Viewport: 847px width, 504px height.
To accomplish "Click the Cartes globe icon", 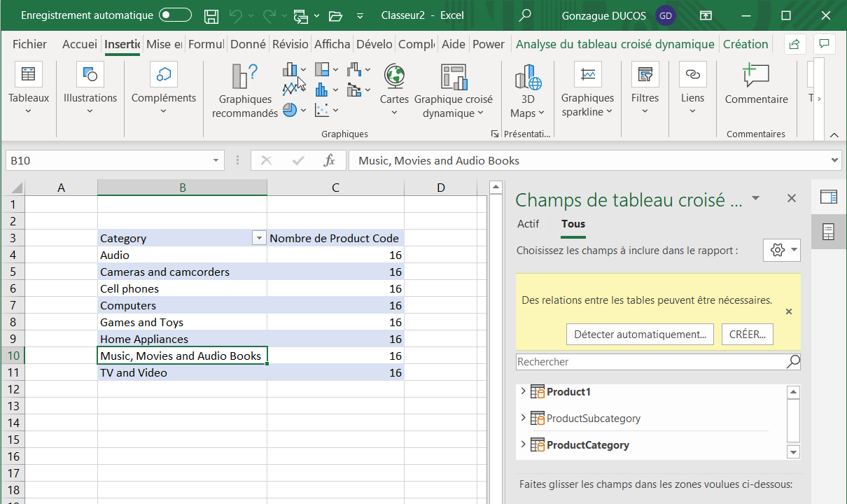I will click(x=395, y=76).
